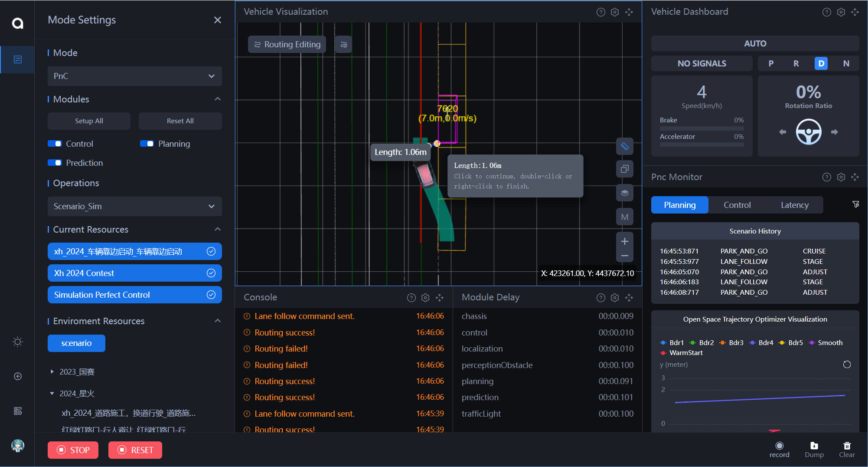The image size is (868, 467).
Task: Expand the 2023_国赛 scenario folder
Action: (52, 372)
